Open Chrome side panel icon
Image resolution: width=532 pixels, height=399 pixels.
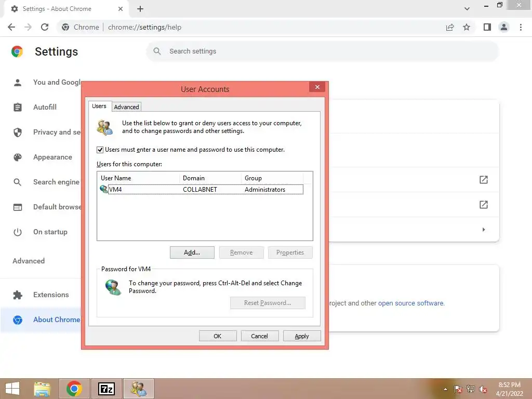pos(487,27)
